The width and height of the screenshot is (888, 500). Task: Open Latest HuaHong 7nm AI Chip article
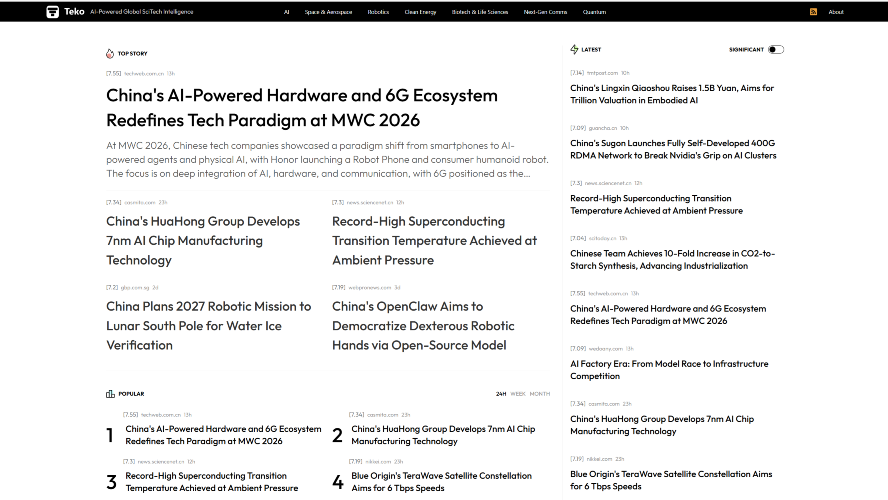(x=662, y=425)
